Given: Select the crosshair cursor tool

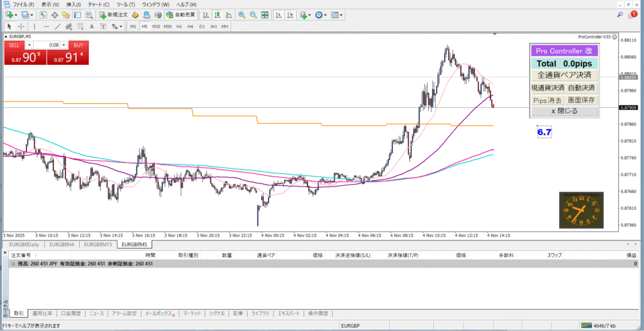Looking at the screenshot, I should click(21, 26).
